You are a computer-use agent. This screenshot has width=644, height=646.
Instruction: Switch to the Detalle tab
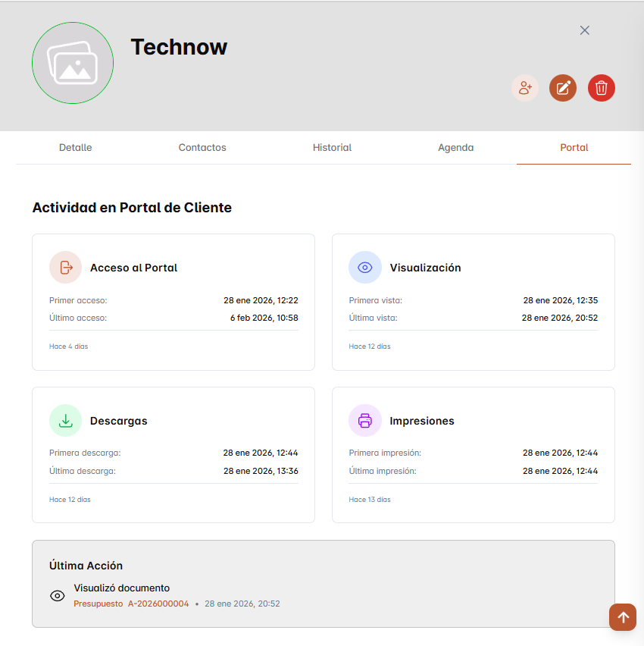(x=76, y=148)
